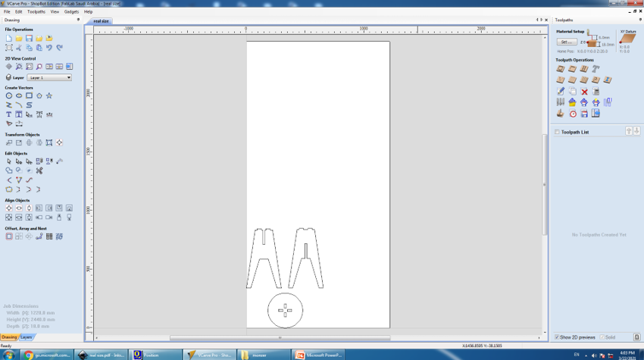Toggle Show 2D previews checkbox
Screen dimensions: 644x360
click(x=558, y=337)
